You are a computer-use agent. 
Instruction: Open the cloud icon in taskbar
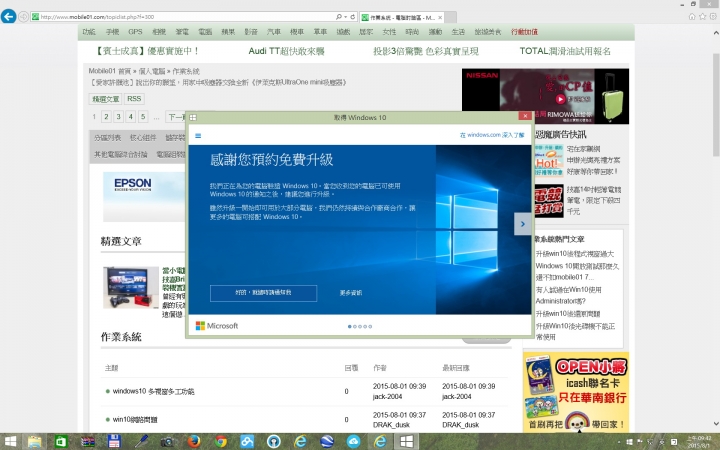pos(354,442)
